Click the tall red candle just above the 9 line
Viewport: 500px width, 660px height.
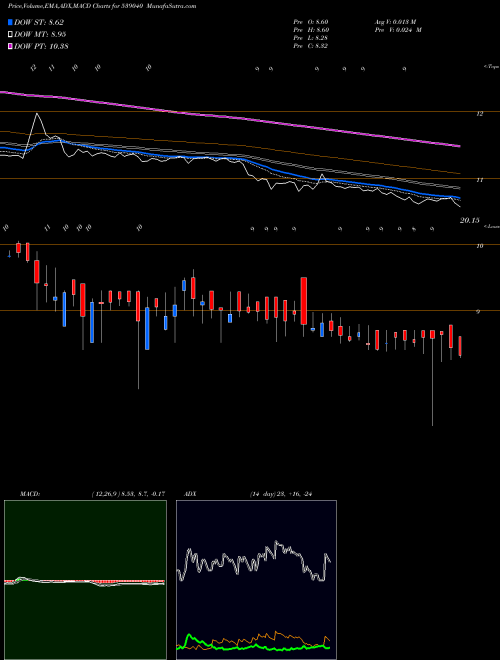pyautogui.click(x=303, y=301)
